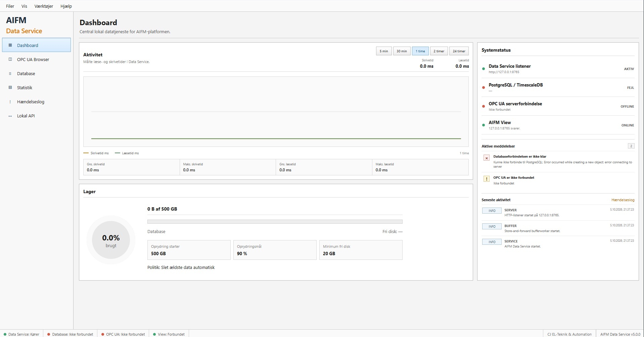Click the CJ EL-Teknik & Automation status text
This screenshot has width=644, height=337.
pos(569,334)
